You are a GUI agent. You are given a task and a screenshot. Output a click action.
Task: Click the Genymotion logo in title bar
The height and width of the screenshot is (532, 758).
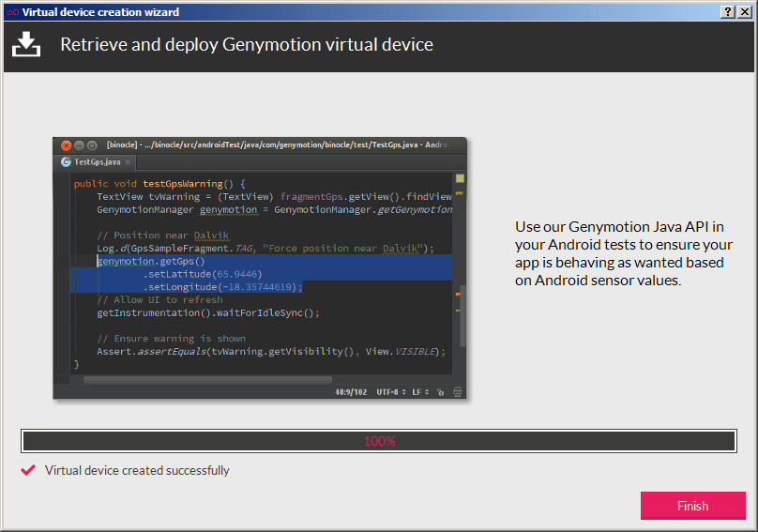click(13, 12)
